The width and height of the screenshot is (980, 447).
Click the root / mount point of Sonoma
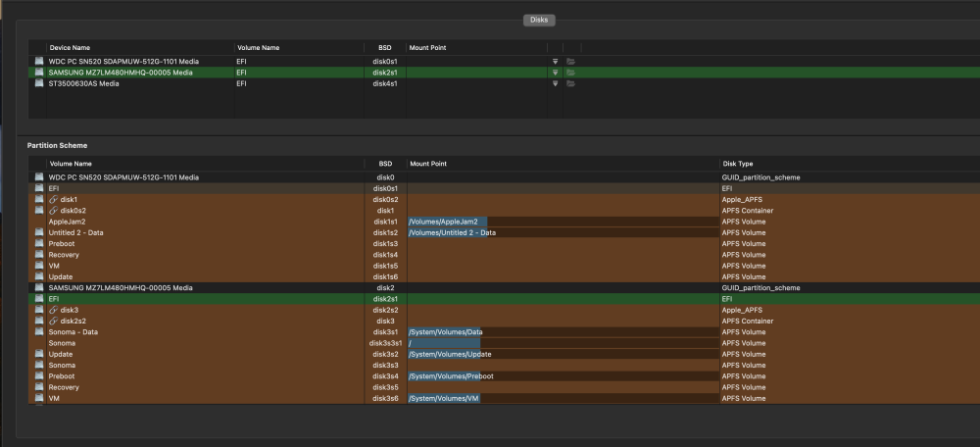410,343
